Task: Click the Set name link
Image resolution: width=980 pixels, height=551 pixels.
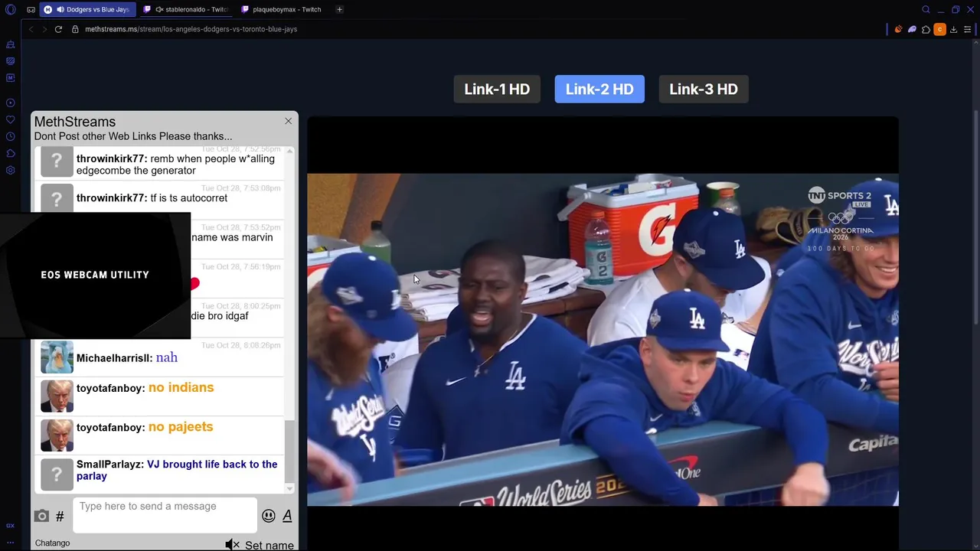Action: tap(269, 546)
